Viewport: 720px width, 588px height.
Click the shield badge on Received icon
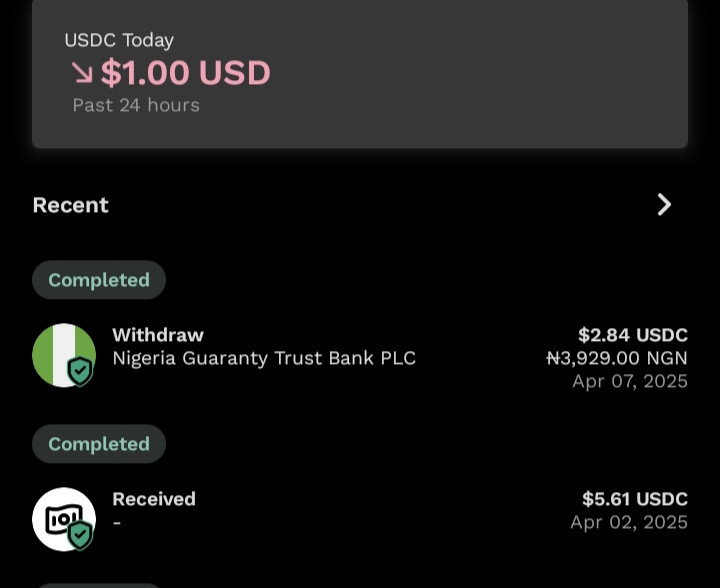click(x=80, y=535)
